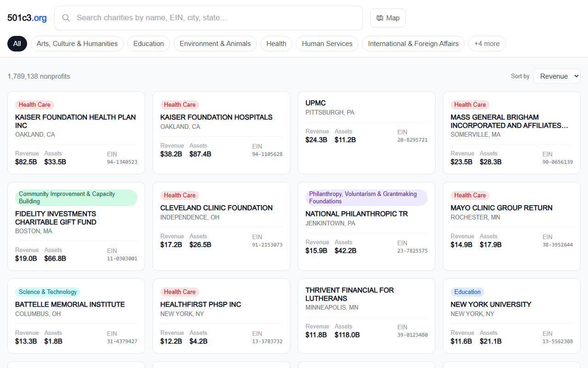The height and width of the screenshot is (368, 588).
Task: Open the UPMC nonprofit title
Action: tap(316, 103)
